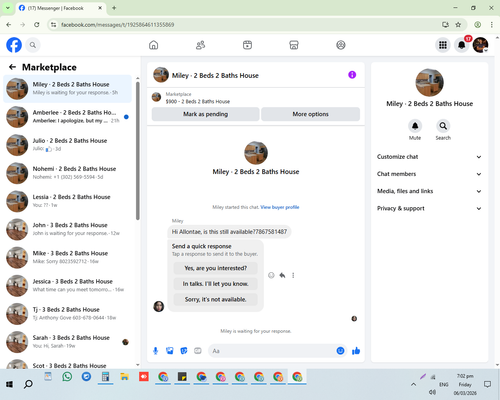Reply to the message with the arrow icon
The width and height of the screenshot is (500, 400).
click(x=282, y=275)
